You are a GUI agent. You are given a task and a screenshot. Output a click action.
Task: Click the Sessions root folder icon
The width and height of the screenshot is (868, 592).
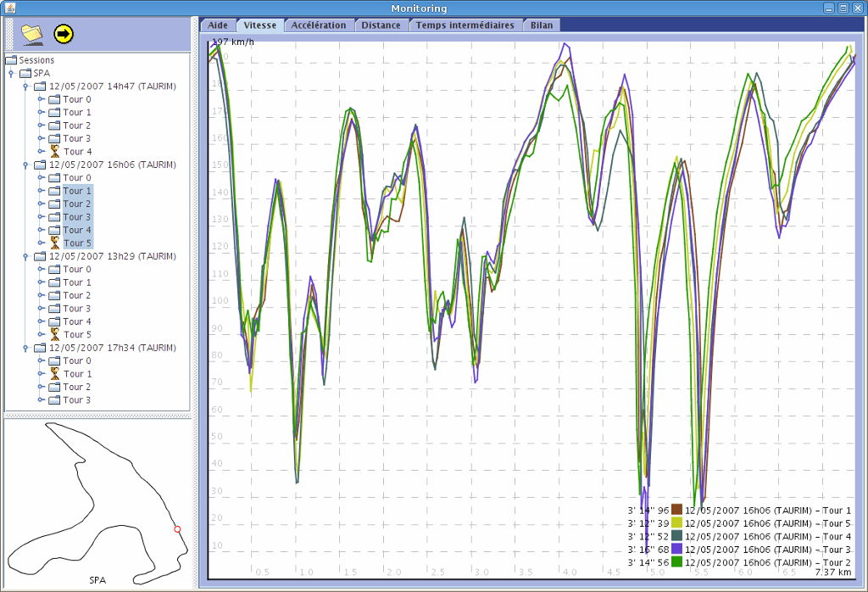(11, 60)
